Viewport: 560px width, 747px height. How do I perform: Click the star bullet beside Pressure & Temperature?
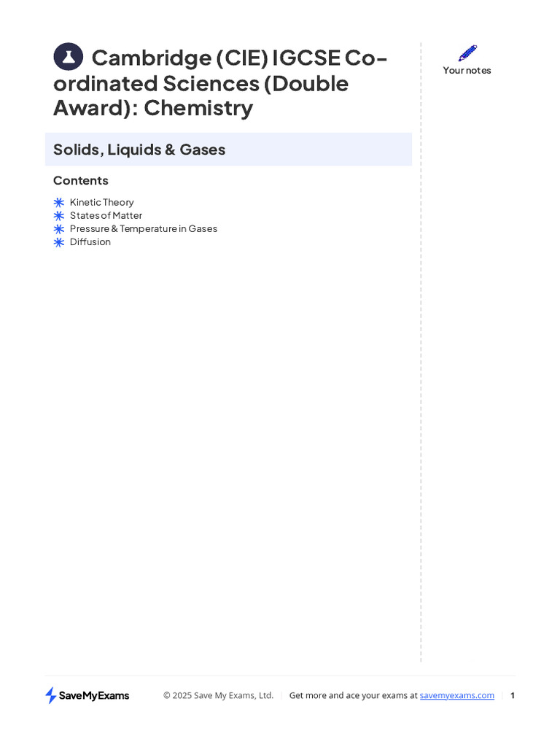pos(59,229)
